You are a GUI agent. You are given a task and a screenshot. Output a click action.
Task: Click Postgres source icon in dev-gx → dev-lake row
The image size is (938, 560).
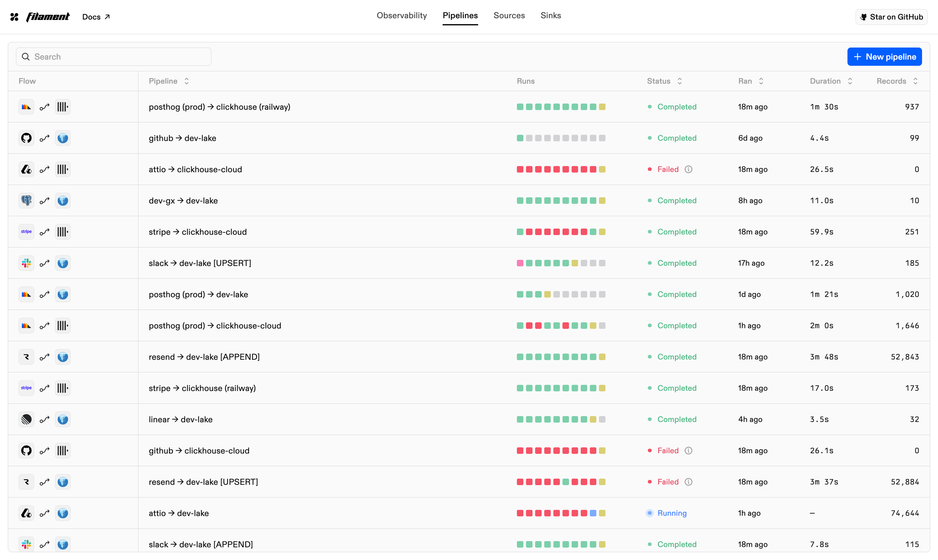coord(26,201)
